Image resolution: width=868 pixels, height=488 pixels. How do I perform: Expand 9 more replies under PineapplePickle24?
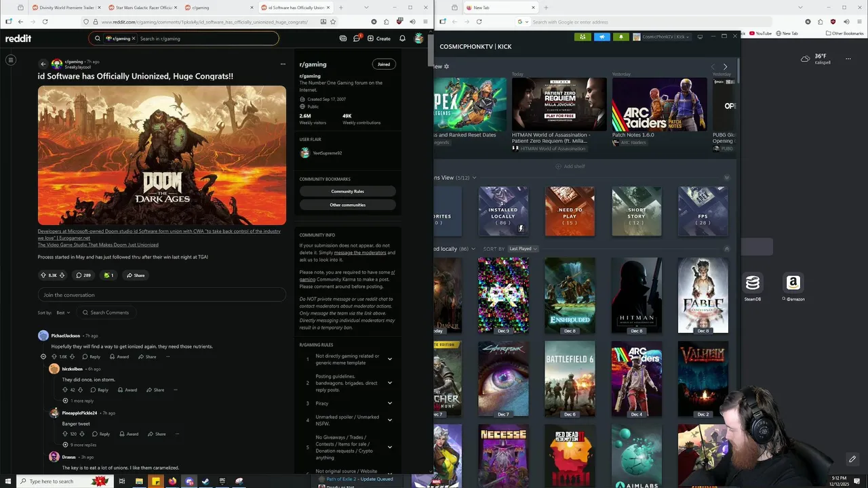pos(79,445)
